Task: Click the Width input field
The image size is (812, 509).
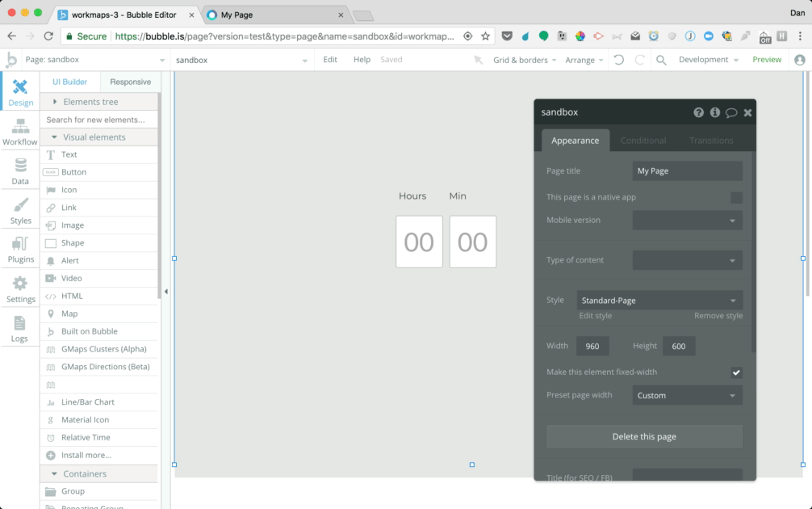Action: click(592, 347)
